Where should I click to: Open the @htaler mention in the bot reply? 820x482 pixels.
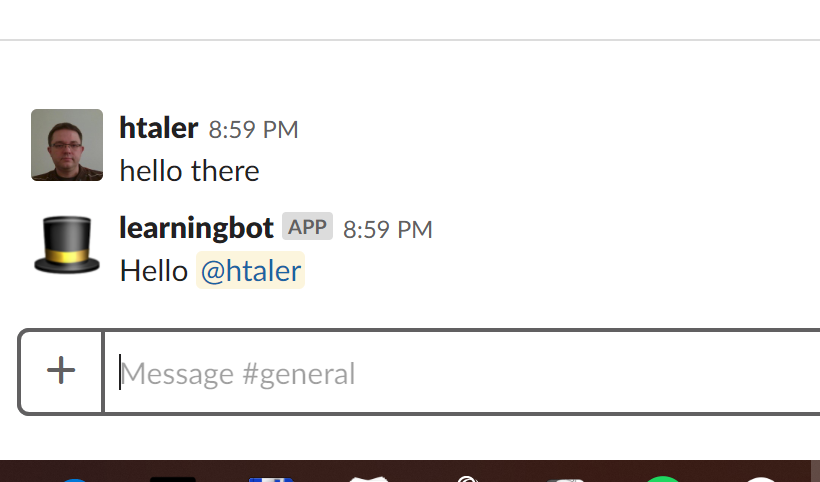250,270
